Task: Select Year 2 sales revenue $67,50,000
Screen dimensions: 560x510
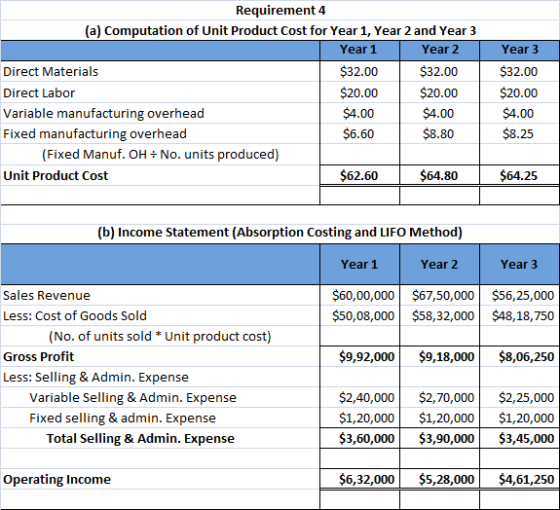Action: click(x=443, y=296)
